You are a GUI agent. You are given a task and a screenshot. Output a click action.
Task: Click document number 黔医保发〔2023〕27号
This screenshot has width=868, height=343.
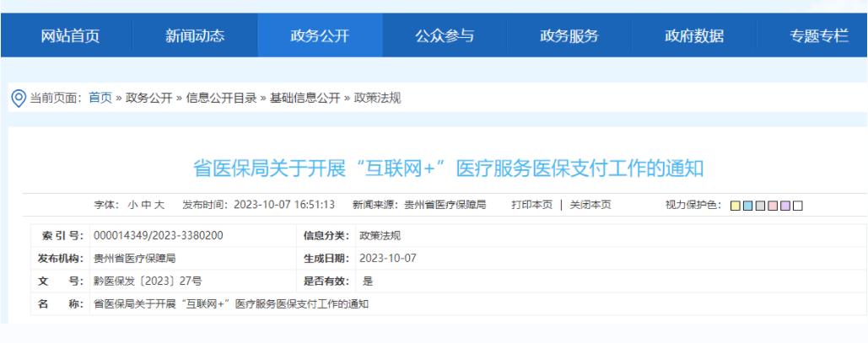[x=148, y=281]
